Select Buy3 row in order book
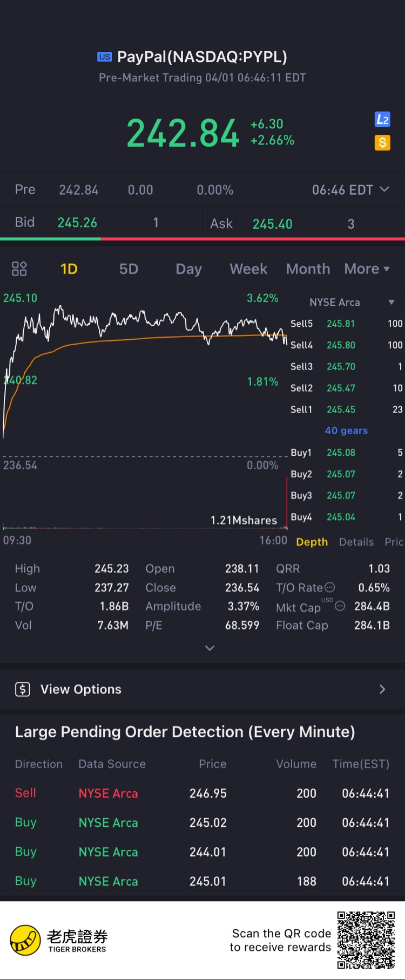This screenshot has width=405, height=980. pos(346,495)
